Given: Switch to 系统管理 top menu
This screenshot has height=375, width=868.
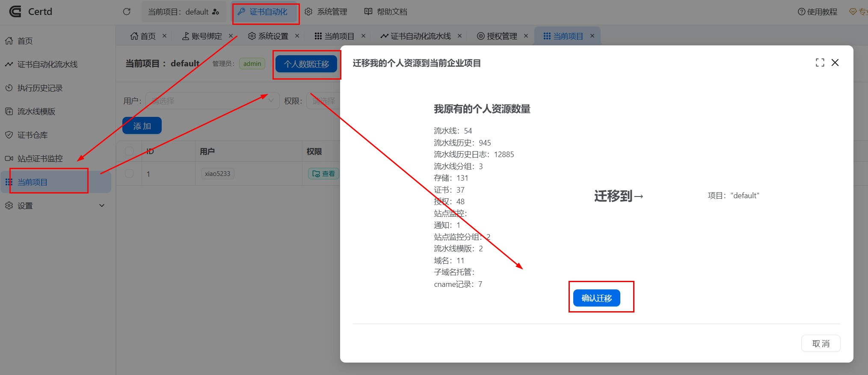Looking at the screenshot, I should coord(326,12).
